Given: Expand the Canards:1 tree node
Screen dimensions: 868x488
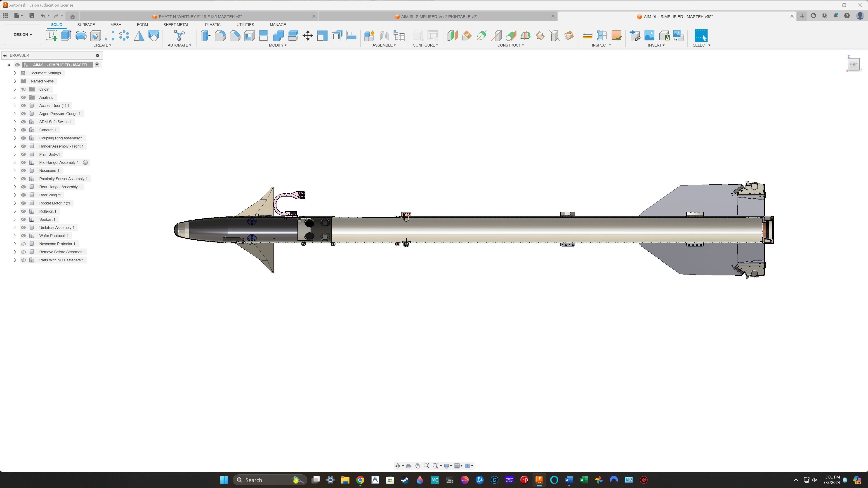Looking at the screenshot, I should tap(14, 130).
